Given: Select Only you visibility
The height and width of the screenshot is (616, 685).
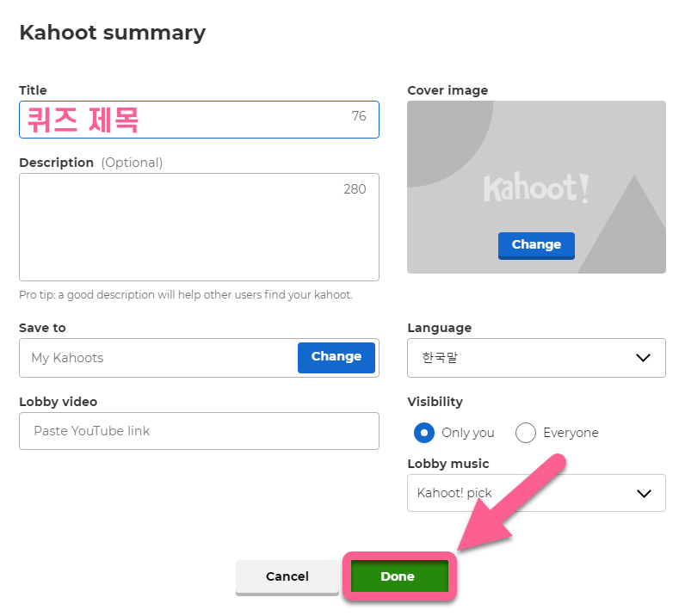Looking at the screenshot, I should (423, 433).
